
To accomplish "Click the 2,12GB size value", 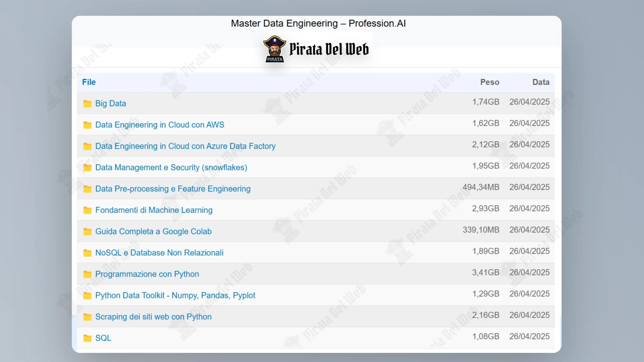I will point(486,145).
